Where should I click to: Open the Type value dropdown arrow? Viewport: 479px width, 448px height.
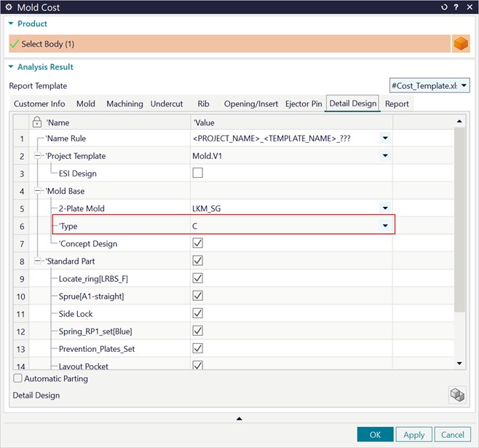(385, 226)
